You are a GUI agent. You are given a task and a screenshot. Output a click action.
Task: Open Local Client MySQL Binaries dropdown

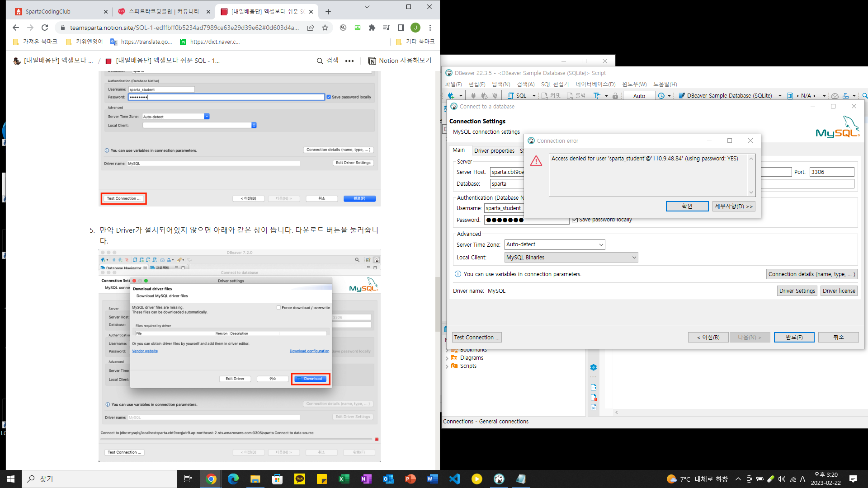[571, 258]
